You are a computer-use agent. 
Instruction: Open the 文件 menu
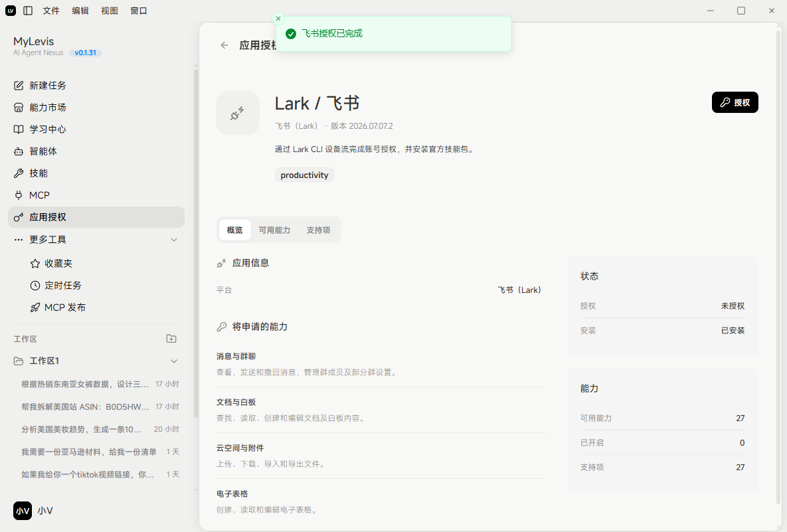pyautogui.click(x=50, y=11)
